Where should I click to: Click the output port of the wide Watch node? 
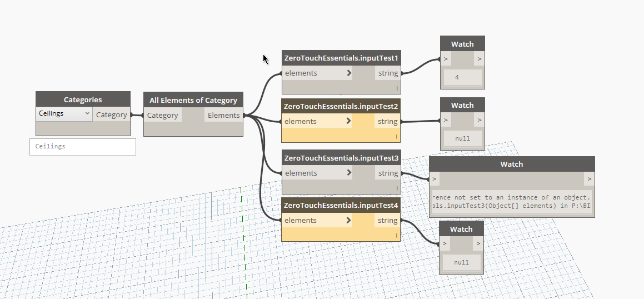click(590, 178)
